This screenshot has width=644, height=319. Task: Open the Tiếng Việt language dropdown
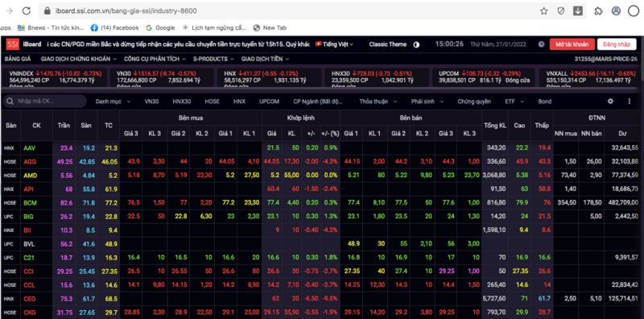[x=334, y=44]
